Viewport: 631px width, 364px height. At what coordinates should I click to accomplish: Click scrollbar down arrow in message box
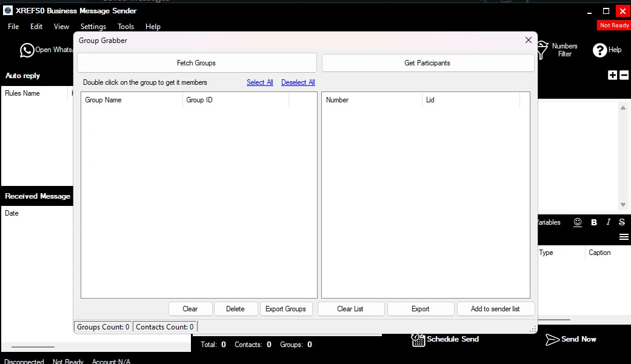(x=623, y=205)
